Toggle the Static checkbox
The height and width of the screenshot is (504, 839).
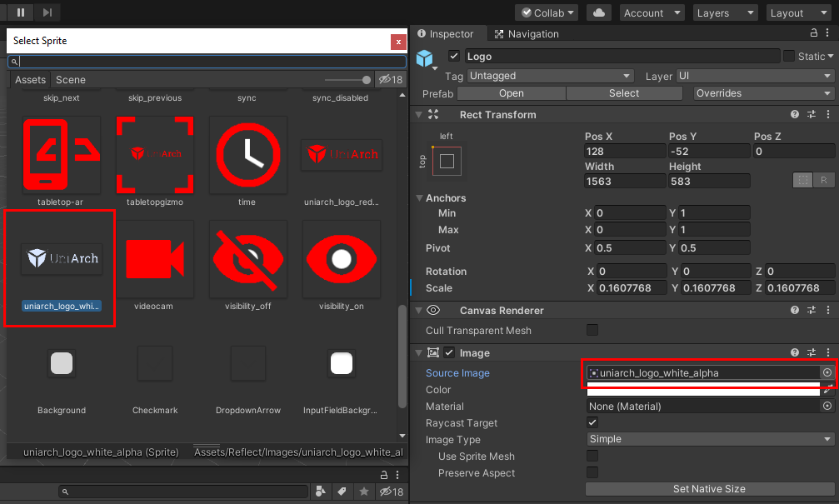788,56
